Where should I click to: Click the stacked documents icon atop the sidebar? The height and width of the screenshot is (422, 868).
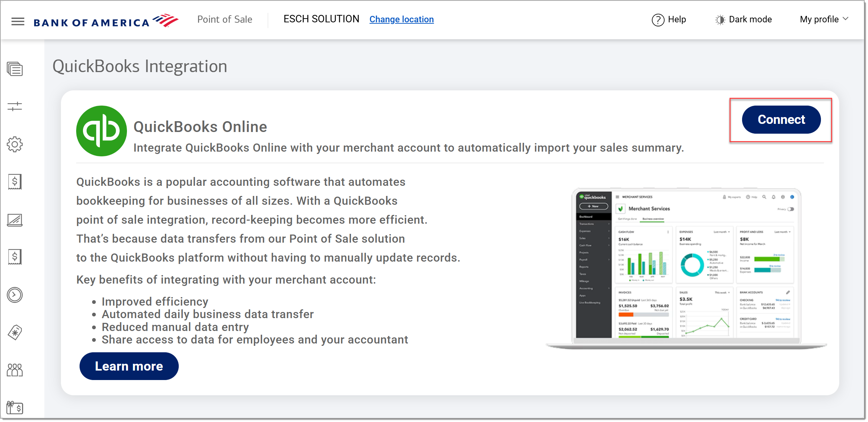tap(15, 69)
